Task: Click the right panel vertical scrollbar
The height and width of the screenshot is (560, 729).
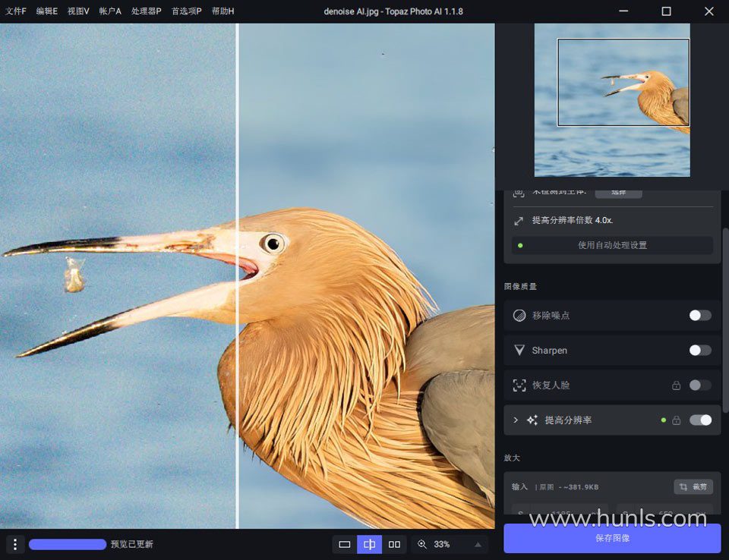Action: (x=725, y=319)
